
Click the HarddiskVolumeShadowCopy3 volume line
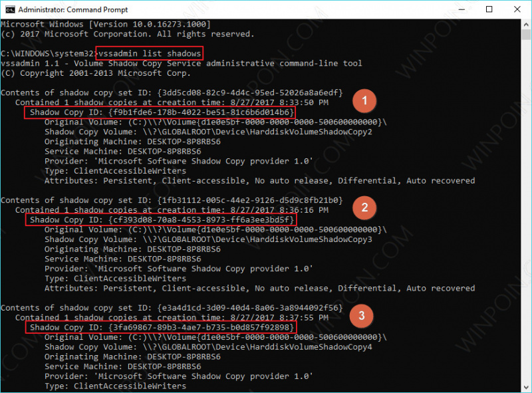(207, 239)
